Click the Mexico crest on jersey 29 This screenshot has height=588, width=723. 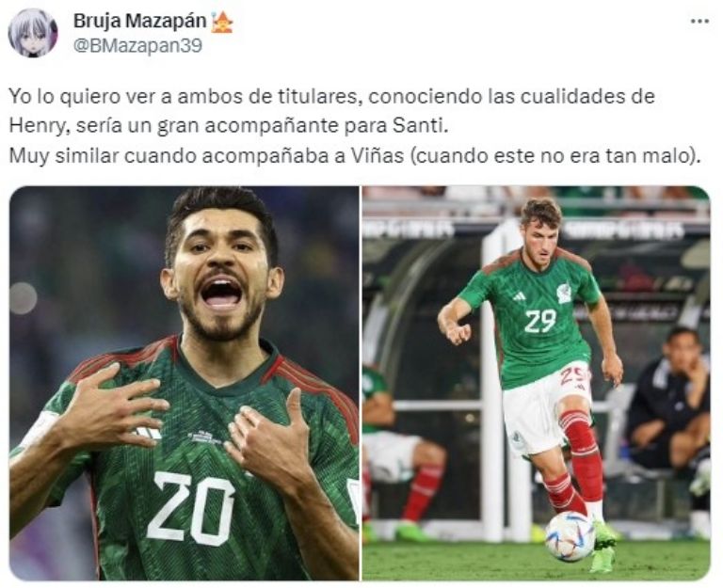coord(564,294)
